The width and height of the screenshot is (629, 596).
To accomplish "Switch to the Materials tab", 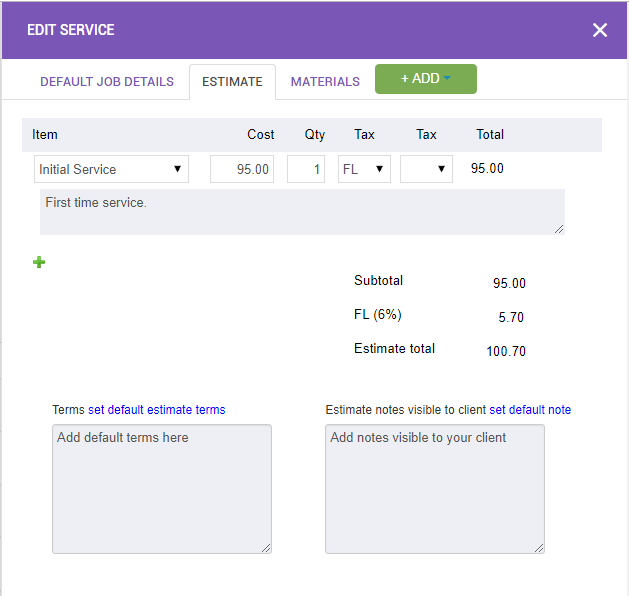I will click(325, 82).
